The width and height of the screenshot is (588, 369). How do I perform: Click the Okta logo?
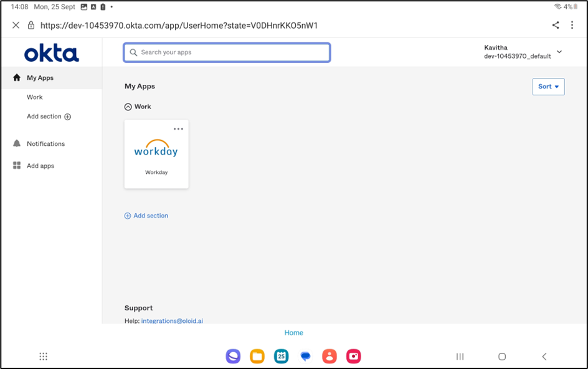pos(51,53)
